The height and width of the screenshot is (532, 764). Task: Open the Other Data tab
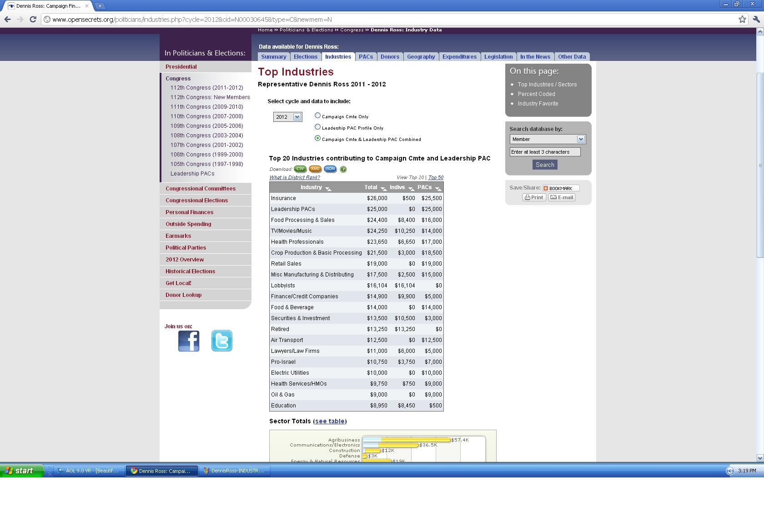pyautogui.click(x=572, y=57)
